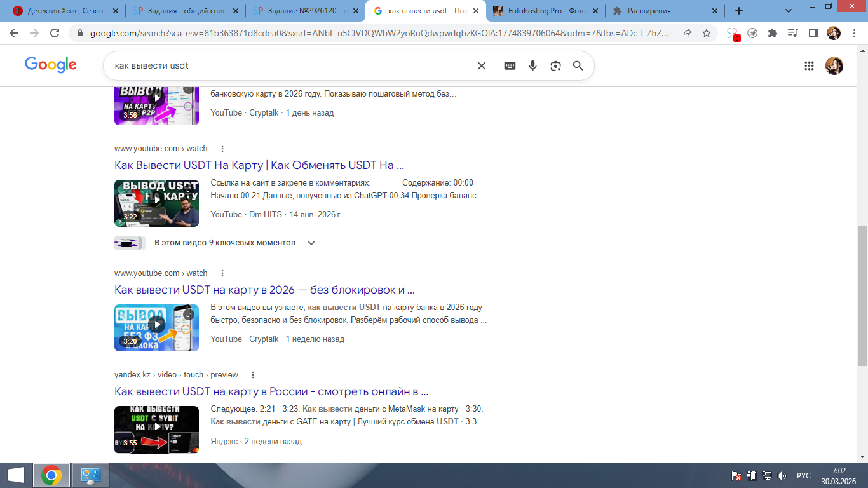Open the on-screen keyboard input tool
This screenshot has height=488, width=868.
[x=510, y=65]
